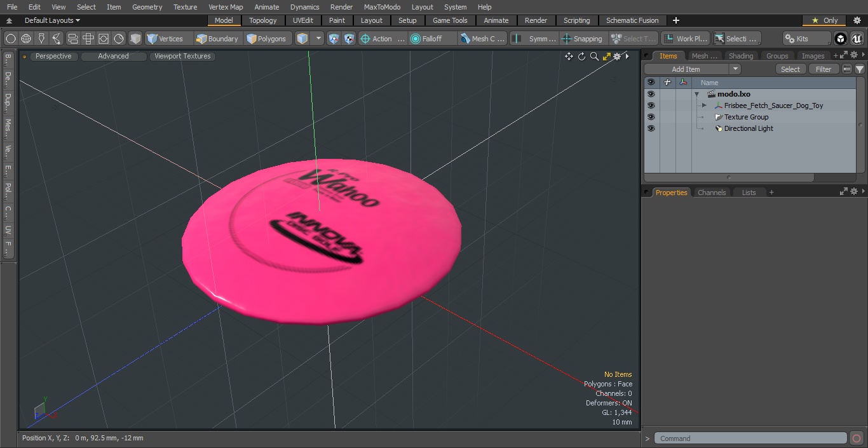
Task: Click the viewport move/pan icon
Action: (569, 57)
